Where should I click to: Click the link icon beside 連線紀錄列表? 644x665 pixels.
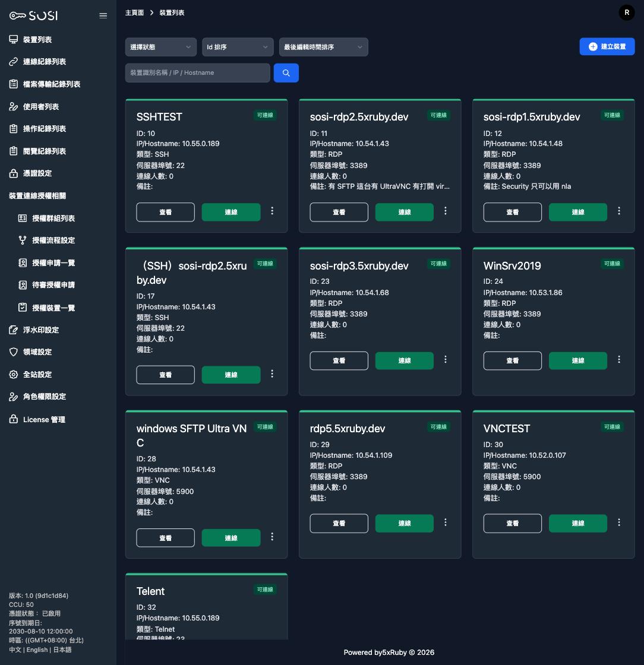click(x=14, y=62)
